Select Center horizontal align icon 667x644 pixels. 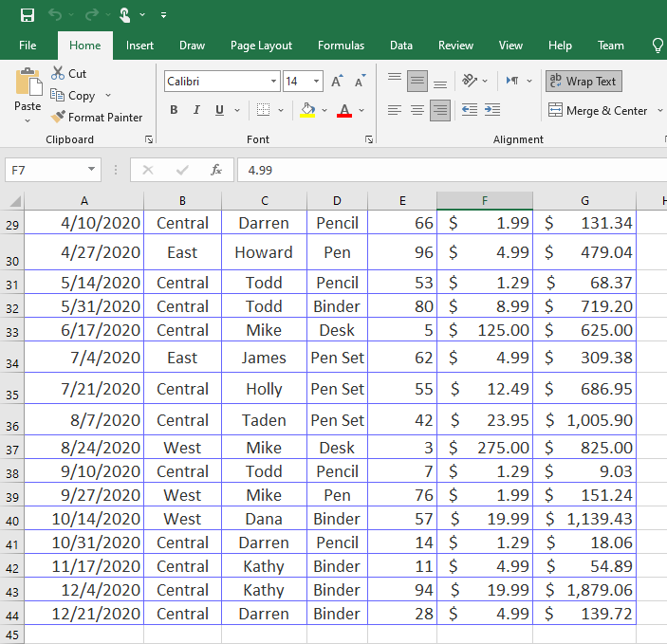pyautogui.click(x=417, y=110)
